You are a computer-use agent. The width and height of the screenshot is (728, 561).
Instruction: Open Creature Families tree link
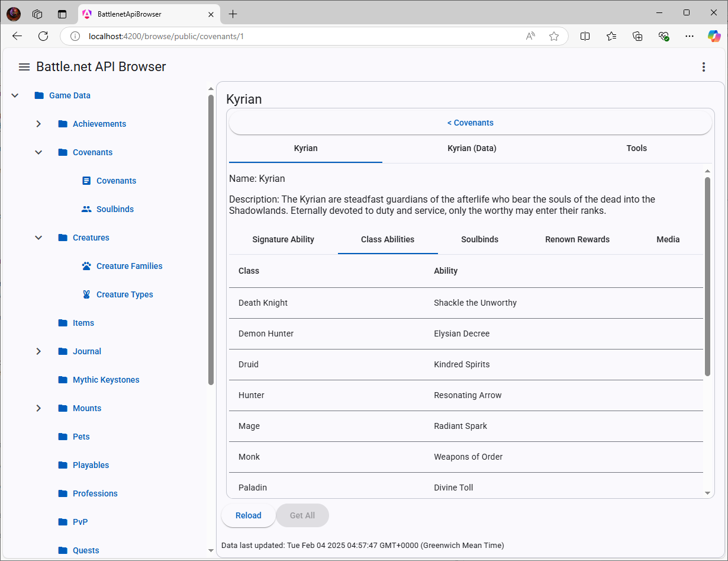130,266
